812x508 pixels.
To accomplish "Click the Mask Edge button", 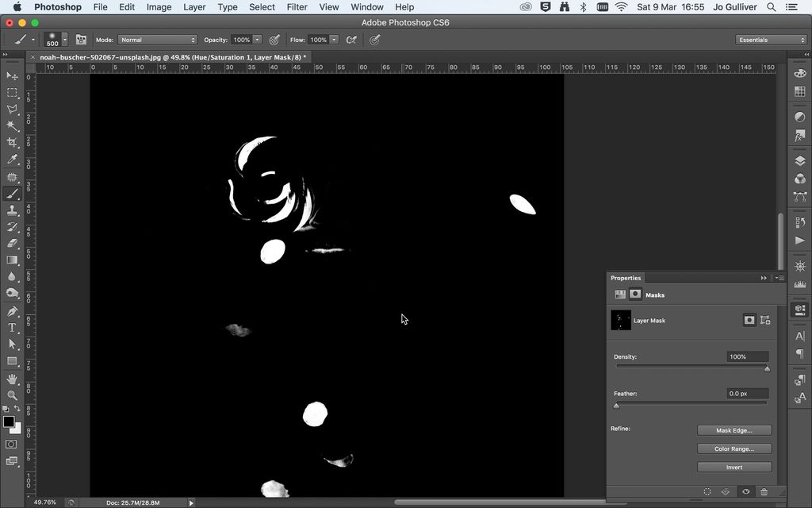I will pos(733,429).
